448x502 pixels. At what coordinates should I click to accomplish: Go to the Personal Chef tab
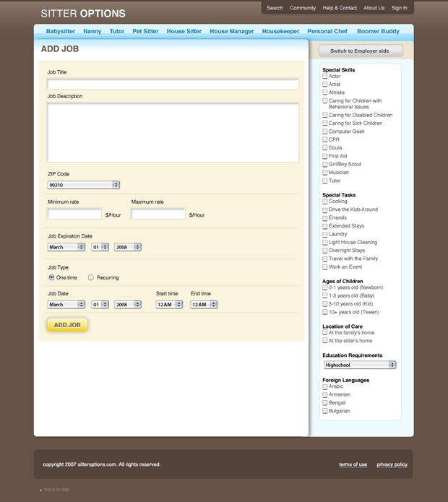pos(327,32)
